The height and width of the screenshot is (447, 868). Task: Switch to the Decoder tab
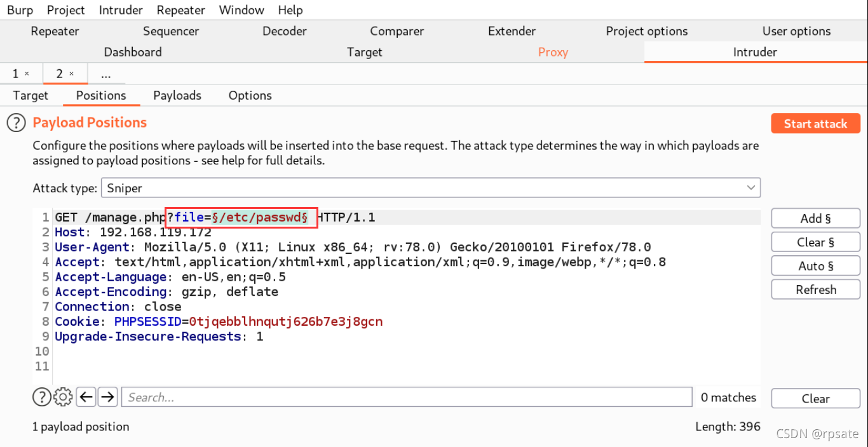click(x=285, y=31)
